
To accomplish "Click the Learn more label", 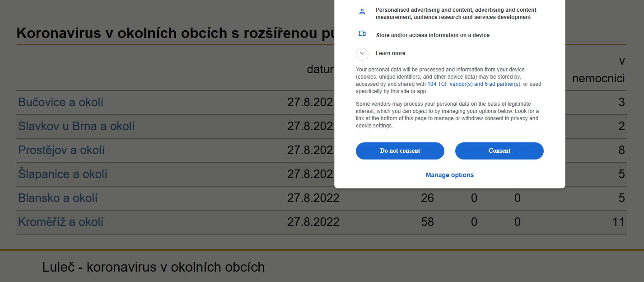I will [391, 53].
